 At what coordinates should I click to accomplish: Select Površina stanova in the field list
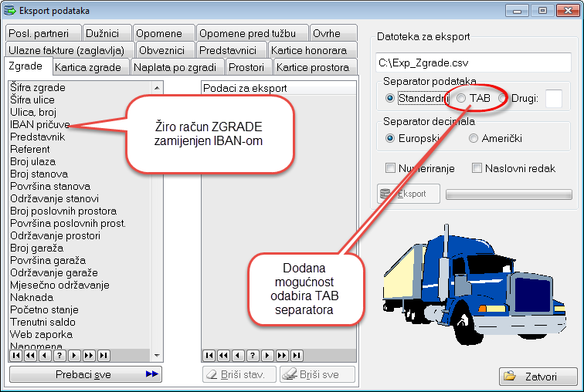pyautogui.click(x=50, y=186)
